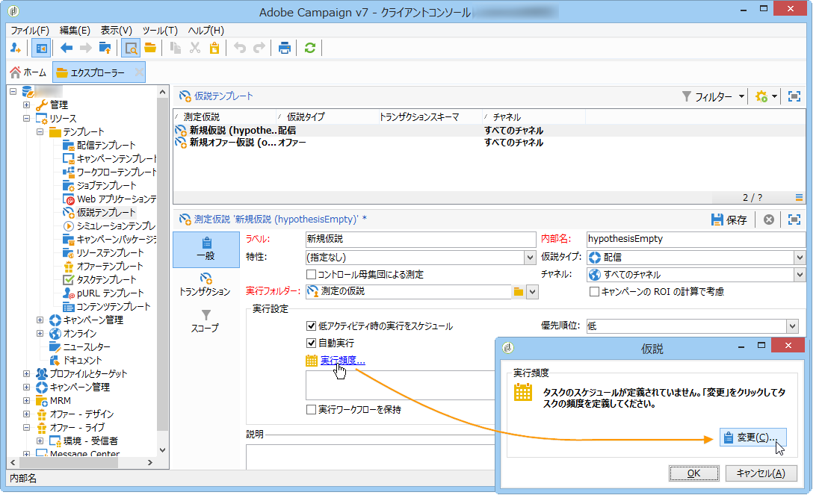Toggle the explorer search view toolbar icon

click(x=131, y=49)
